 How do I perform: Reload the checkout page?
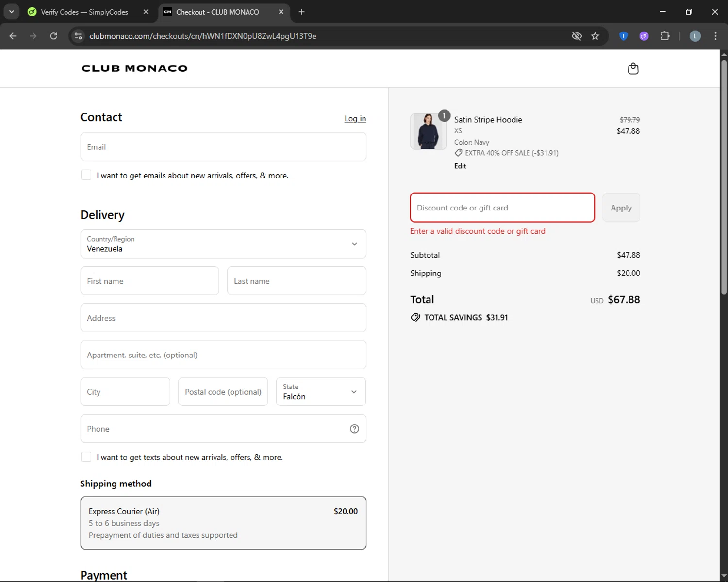[x=54, y=36]
